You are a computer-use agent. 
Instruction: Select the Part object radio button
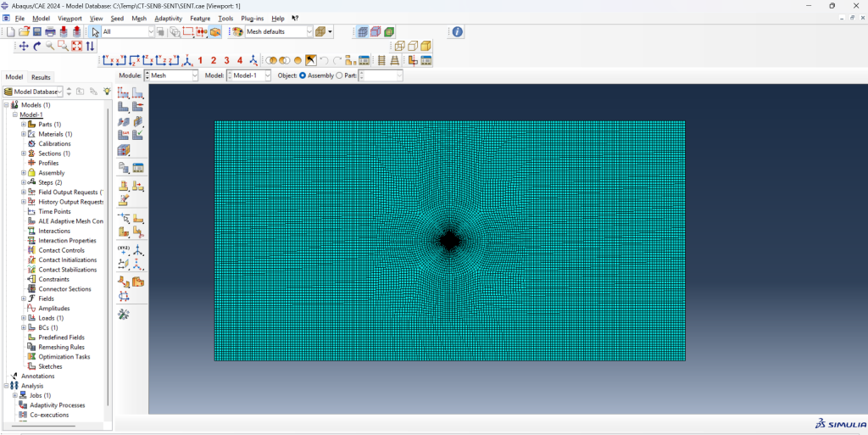click(340, 75)
